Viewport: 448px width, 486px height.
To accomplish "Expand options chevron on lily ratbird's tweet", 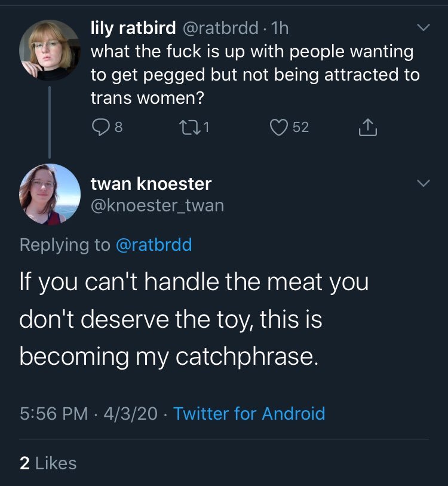I will pyautogui.click(x=423, y=27).
